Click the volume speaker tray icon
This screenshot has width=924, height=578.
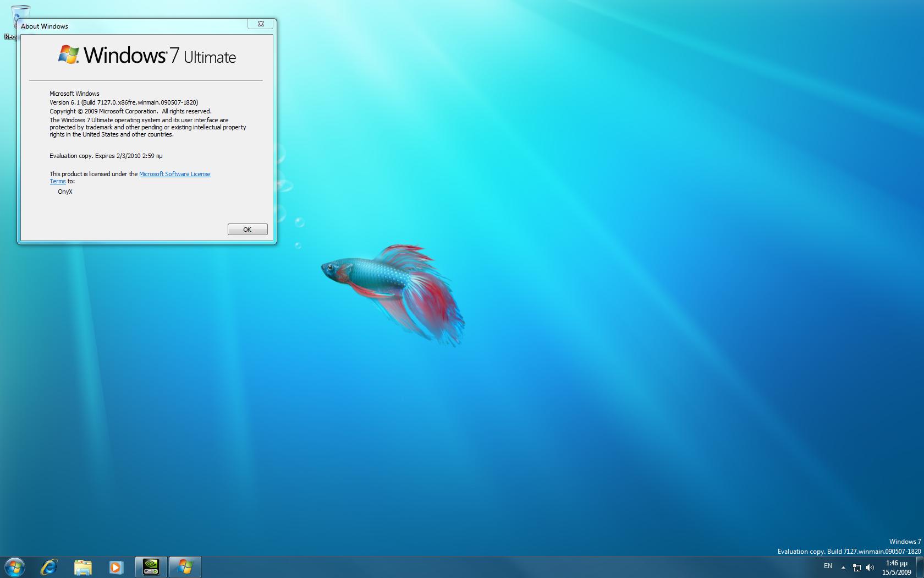870,567
